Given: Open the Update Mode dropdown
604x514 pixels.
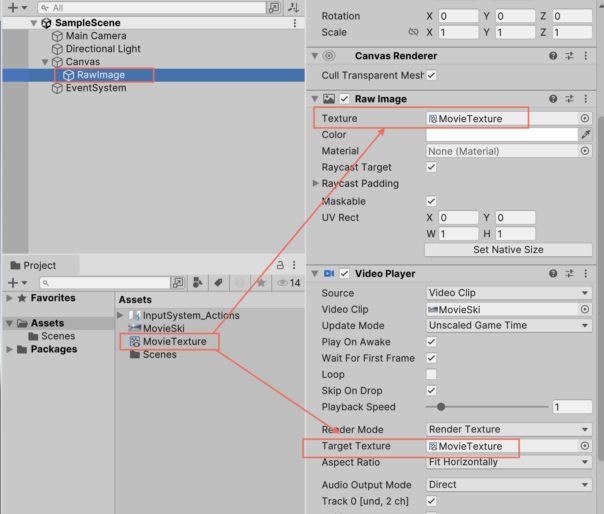Looking at the screenshot, I should point(509,325).
